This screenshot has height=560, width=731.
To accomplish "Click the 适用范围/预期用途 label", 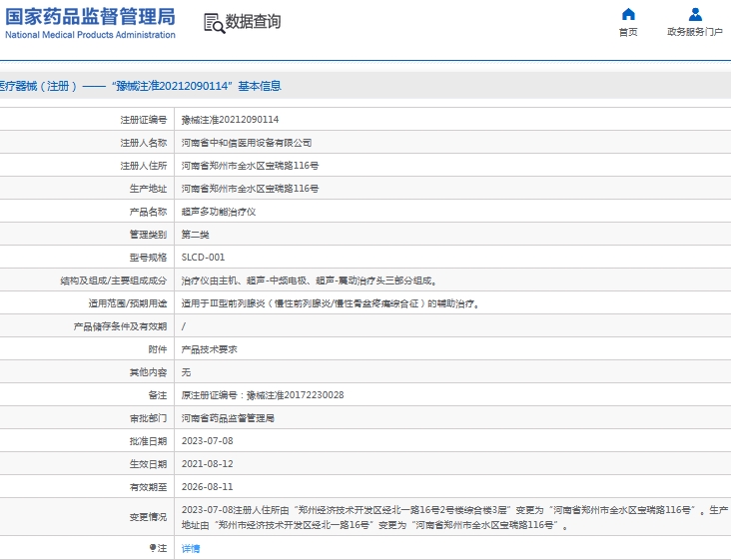I will point(127,303).
